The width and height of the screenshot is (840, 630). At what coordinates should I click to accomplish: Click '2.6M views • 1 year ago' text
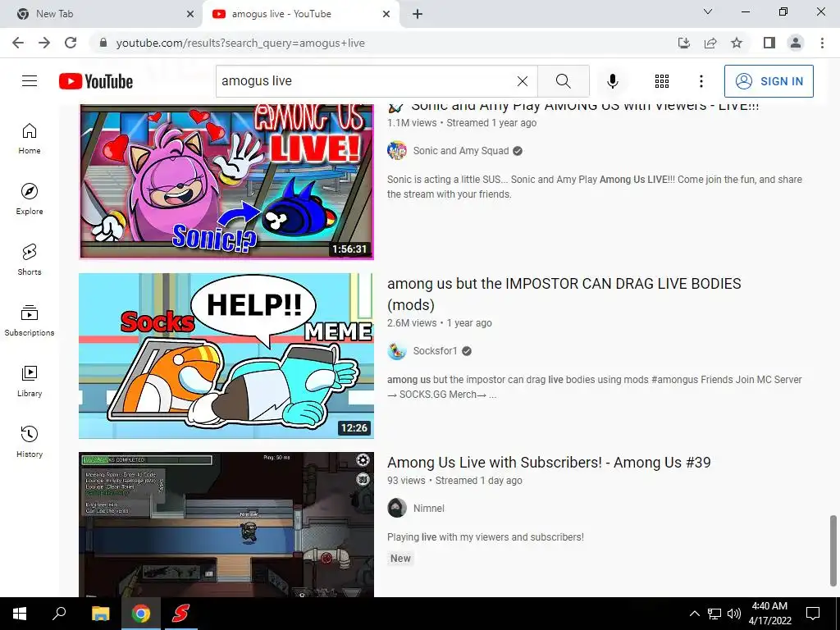[440, 323]
